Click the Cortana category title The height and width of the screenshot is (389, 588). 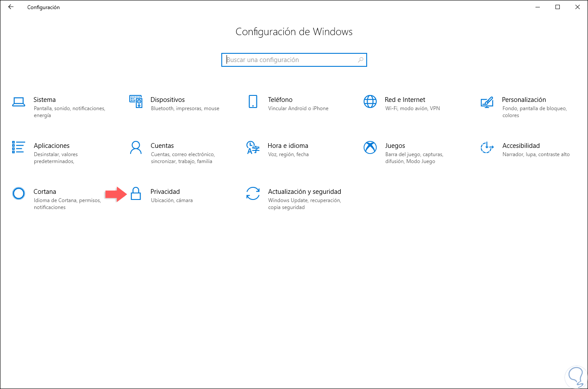click(45, 192)
